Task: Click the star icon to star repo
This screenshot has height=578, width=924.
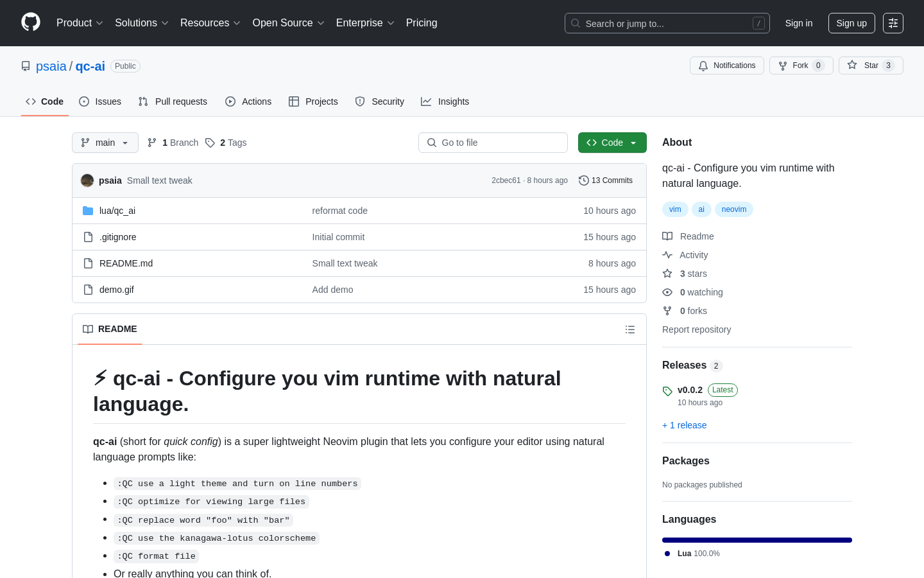Action: 852,65
